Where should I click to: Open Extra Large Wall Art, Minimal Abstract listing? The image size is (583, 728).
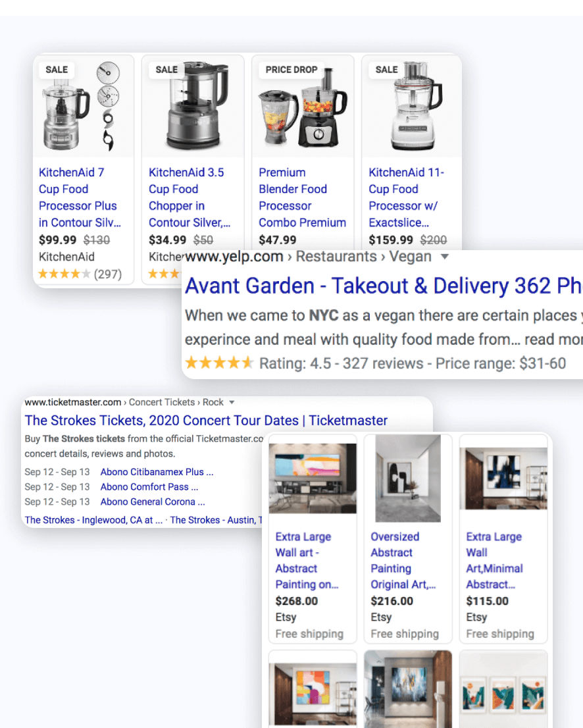(x=494, y=560)
